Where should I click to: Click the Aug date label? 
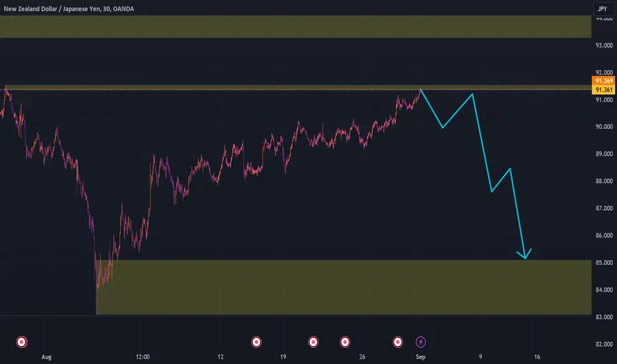point(46,357)
